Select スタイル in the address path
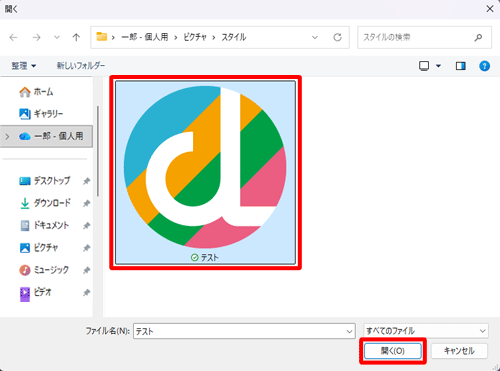The image size is (500, 371). point(234,37)
